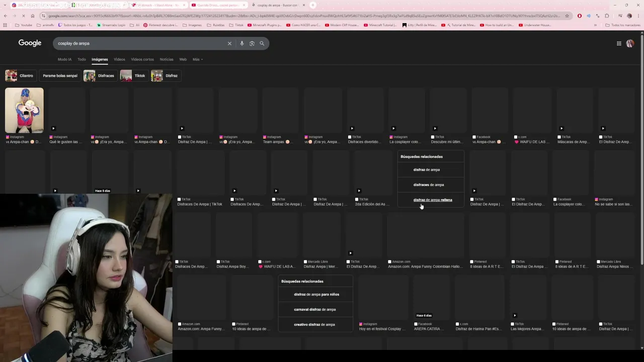Image resolution: width=644 pixels, height=362 pixels.
Task: Start voice search with microphone icon
Action: coord(242,43)
